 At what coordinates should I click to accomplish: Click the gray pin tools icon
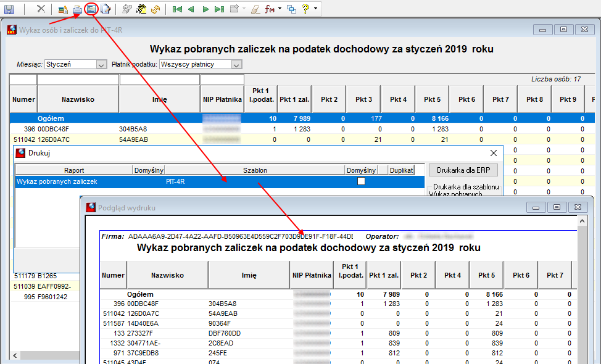point(127,9)
